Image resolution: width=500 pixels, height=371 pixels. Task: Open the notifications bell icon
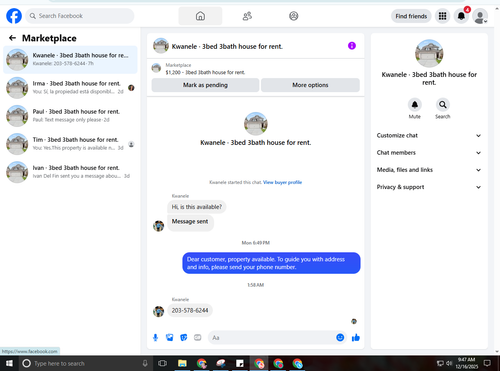461,16
